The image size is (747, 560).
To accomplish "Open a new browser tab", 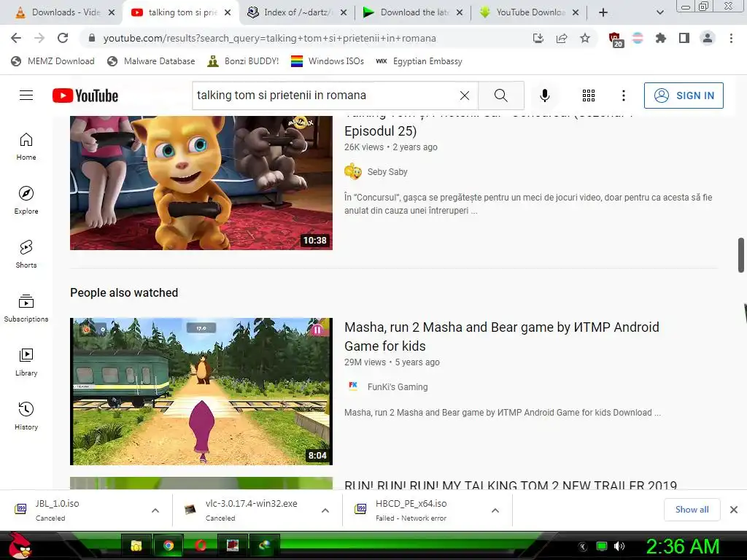I will point(603,12).
